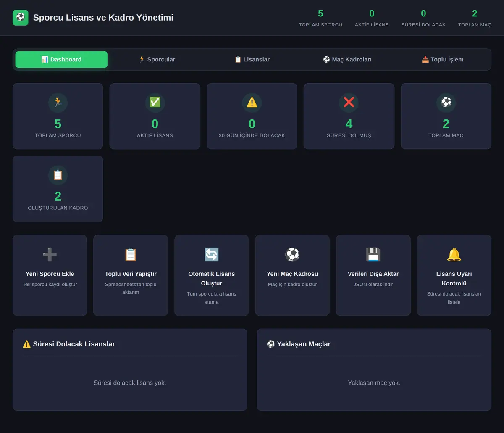Click the runner icon on the Toplam Sporcu card

click(x=58, y=102)
